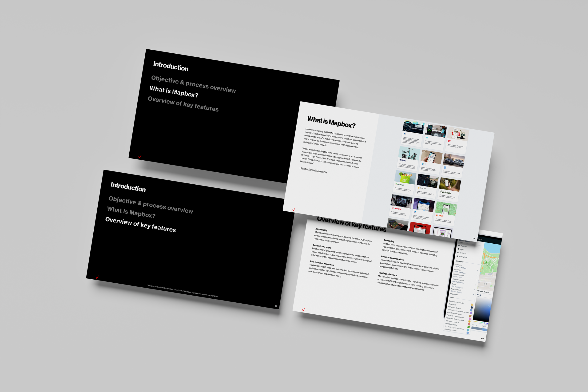Image resolution: width=588 pixels, height=392 pixels.
Task: Click the Motorways and trunks yellow swatch
Action: tap(472, 305)
